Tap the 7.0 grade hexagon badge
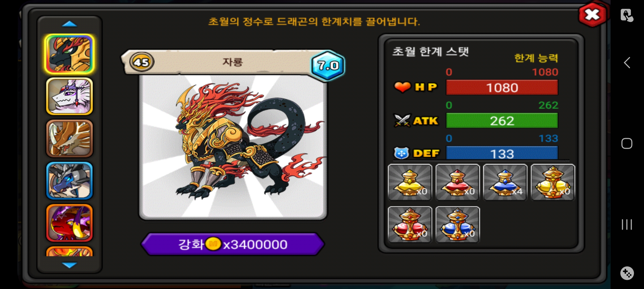The width and height of the screenshot is (644, 289). tap(328, 65)
